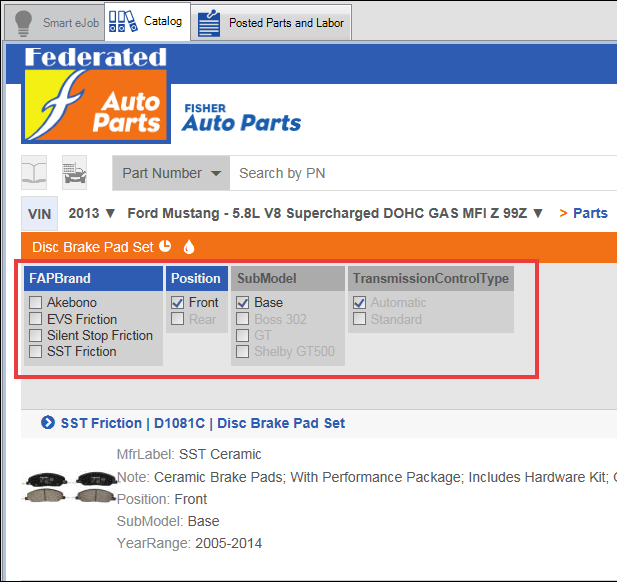Open Posted Parts and Labor tab
This screenshot has width=617, height=582.
click(x=271, y=22)
